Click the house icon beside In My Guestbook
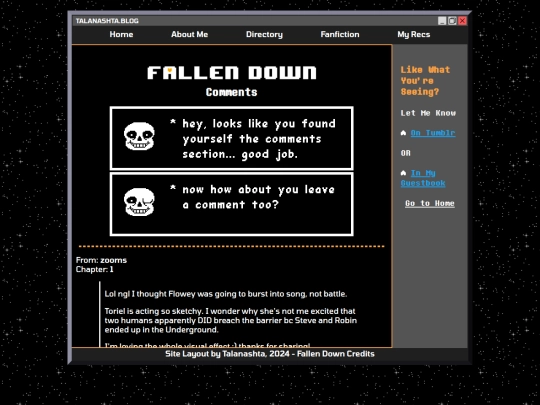This screenshot has width=540, height=405. pyautogui.click(x=404, y=173)
